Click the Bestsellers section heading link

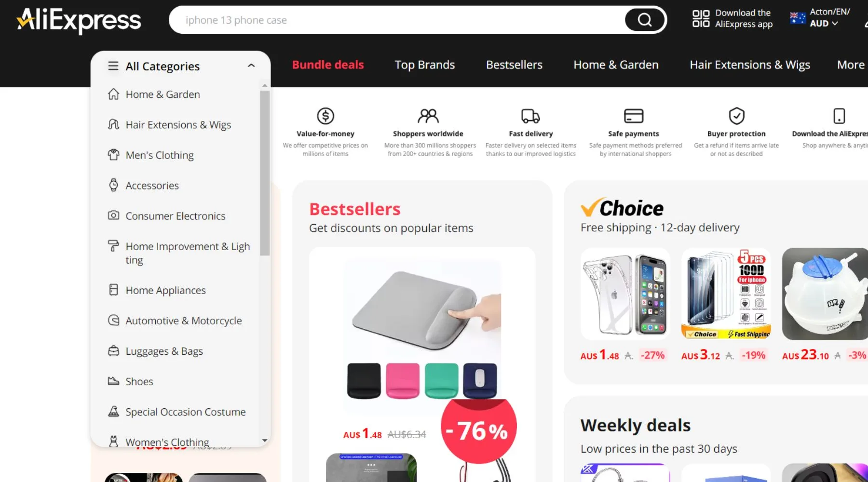coord(355,209)
